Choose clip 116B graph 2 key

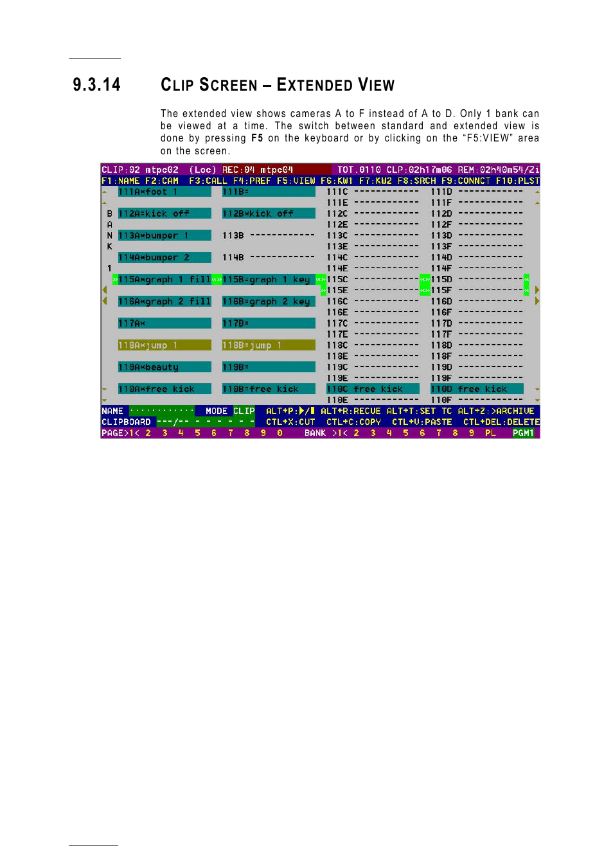(269, 301)
